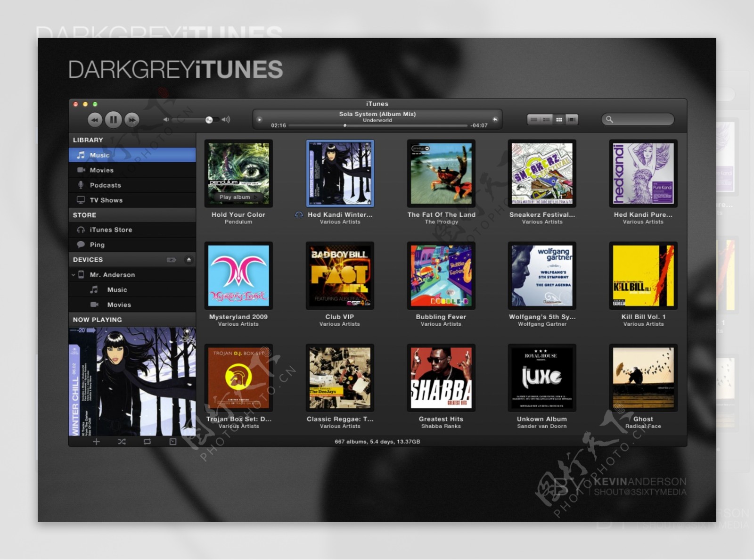Image resolution: width=754 pixels, height=560 pixels.
Task: Click Play album on Hold Your Color
Action: tap(238, 198)
